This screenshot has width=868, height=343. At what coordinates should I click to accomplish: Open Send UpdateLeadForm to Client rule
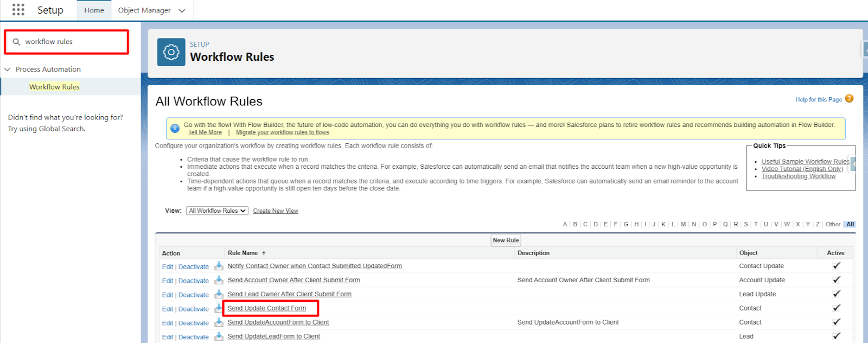[273, 336]
